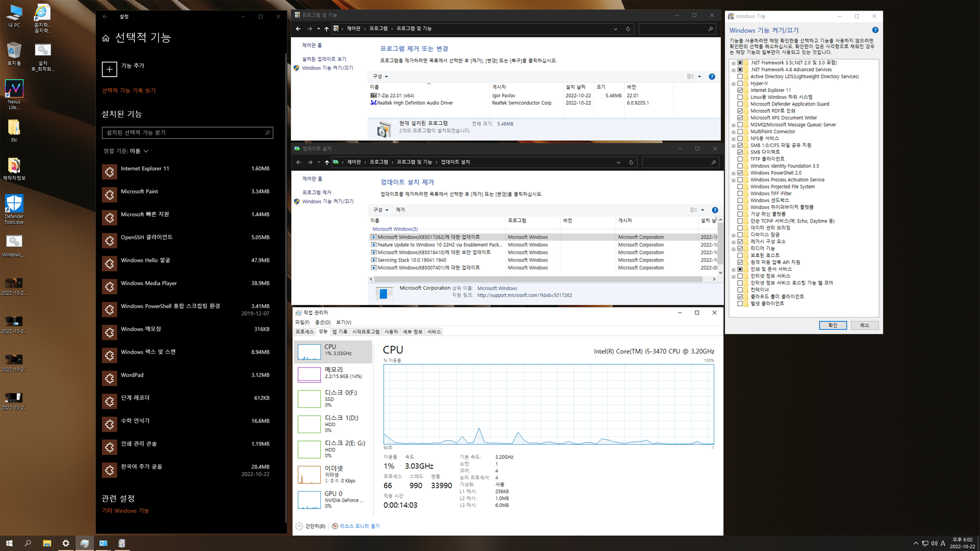This screenshot has width=980, height=551.
Task: Select the 7-Zip 22.01 program entry icon
Action: pyautogui.click(x=373, y=95)
